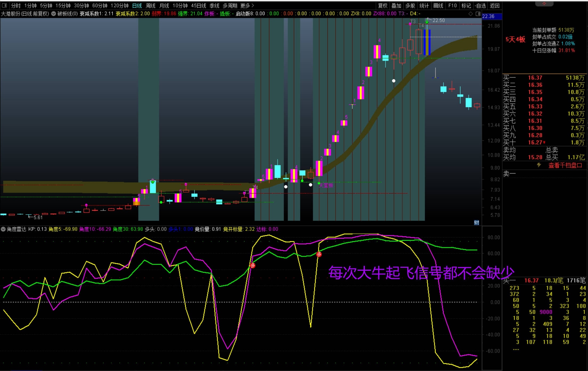The width and height of the screenshot is (588, 371).
Task: Click 返回 button
Action: coord(494,6)
